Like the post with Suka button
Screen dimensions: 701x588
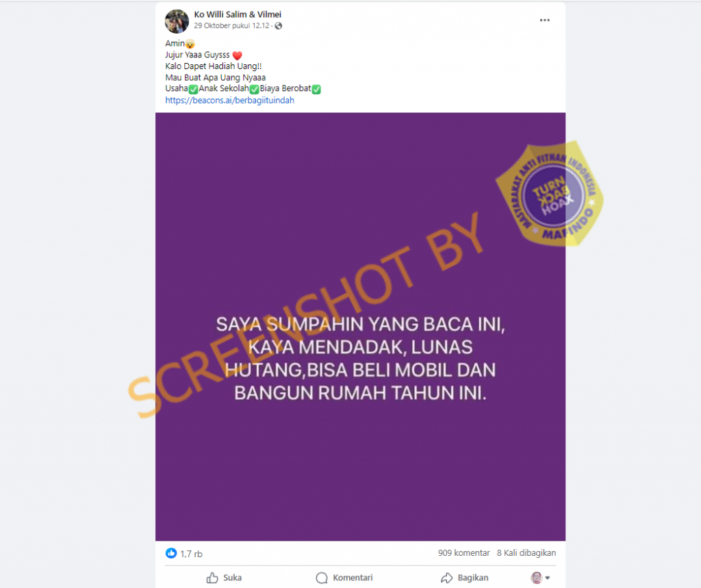pos(224,578)
